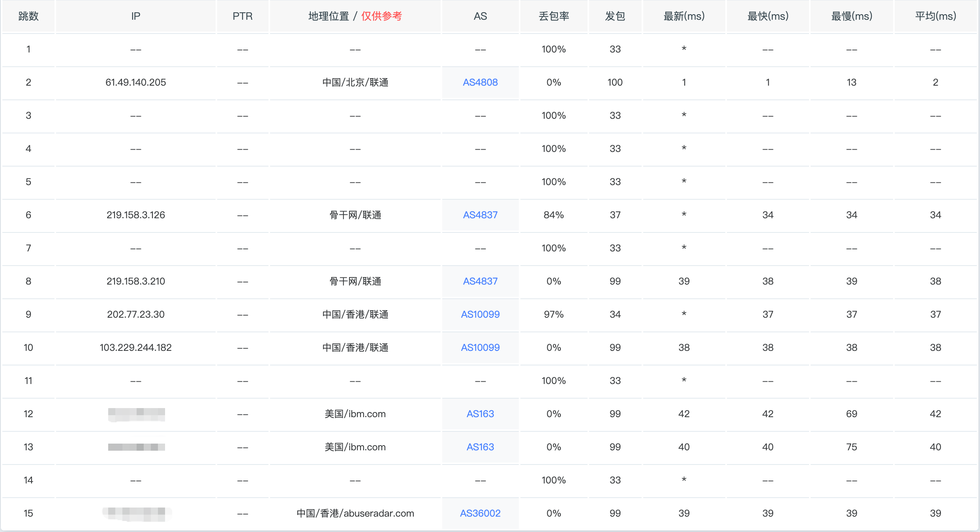This screenshot has width=980, height=532.
Task: Click the PTR column header
Action: pos(242,16)
